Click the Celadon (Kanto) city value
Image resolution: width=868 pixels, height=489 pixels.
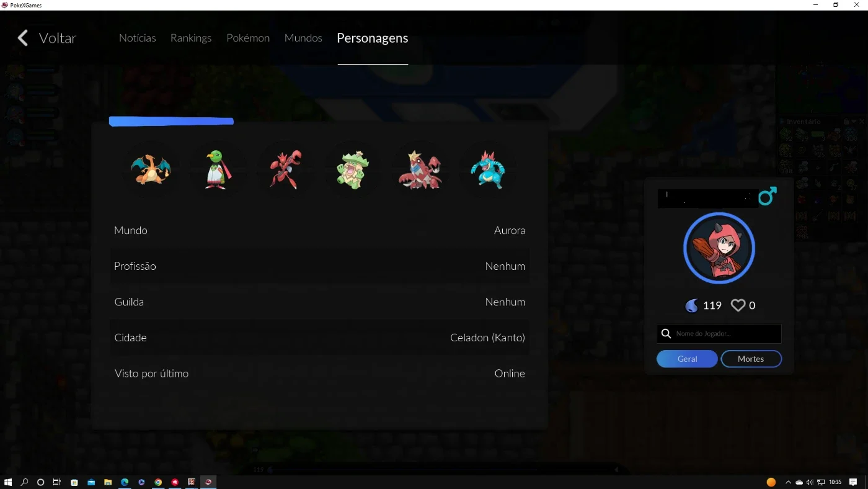pos(487,338)
